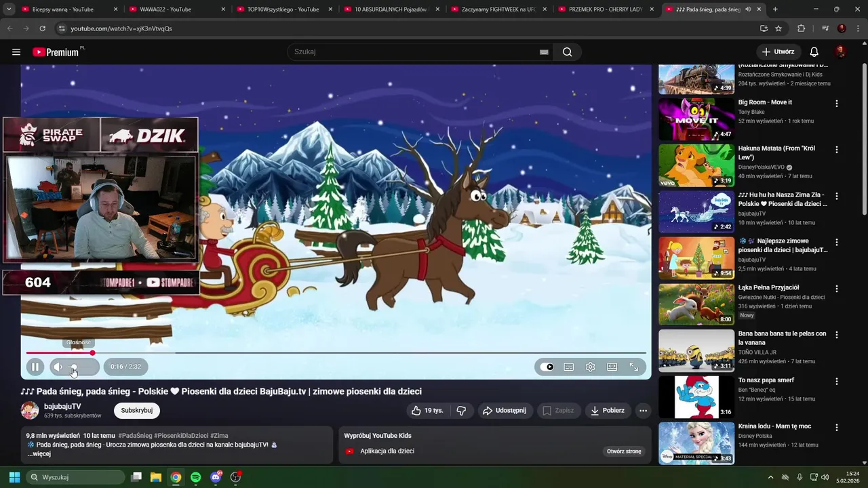
Task: Open options menu for Hakuna Matata video
Action: pyautogui.click(x=837, y=150)
